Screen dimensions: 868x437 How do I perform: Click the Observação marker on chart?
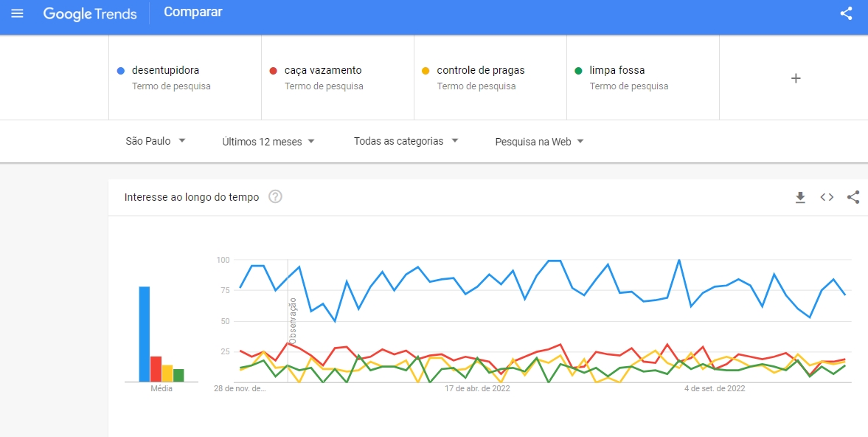(293, 321)
